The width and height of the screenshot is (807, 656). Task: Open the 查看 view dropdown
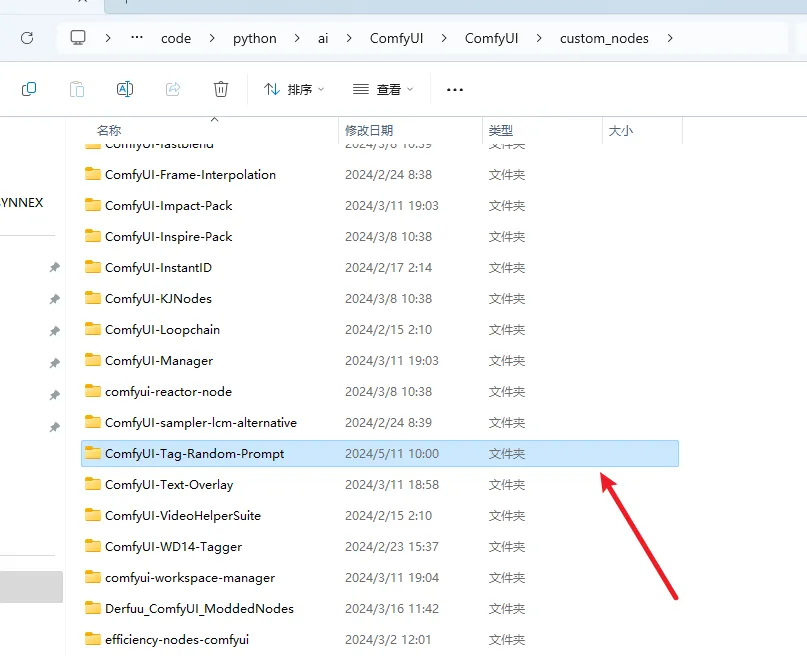pyautogui.click(x=382, y=89)
